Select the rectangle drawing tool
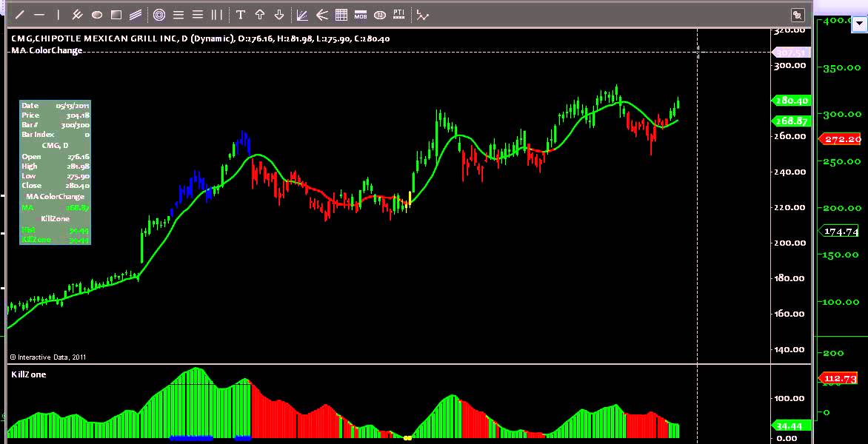 116,15
